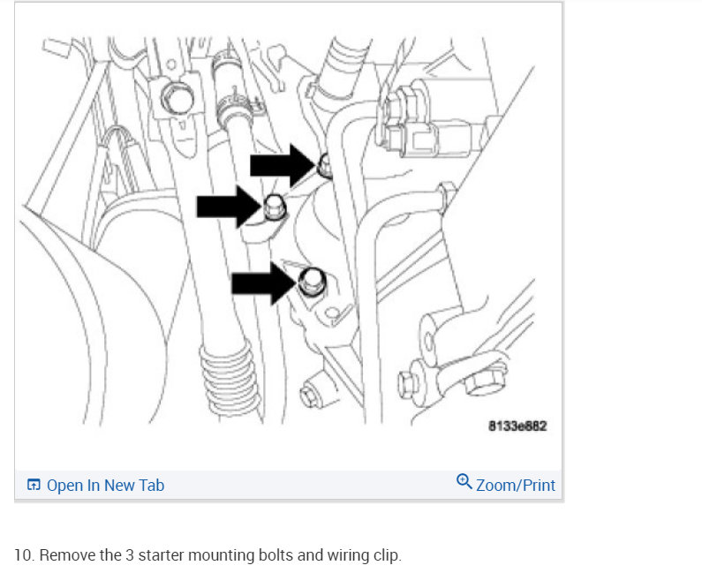702x588 pixels.
Task: Click the Zoom/Print magnifier icon
Action: (464, 481)
